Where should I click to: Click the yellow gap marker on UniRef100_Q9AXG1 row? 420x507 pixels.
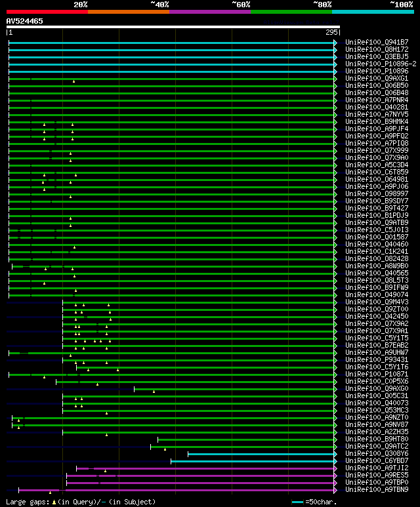pyautogui.click(x=73, y=81)
